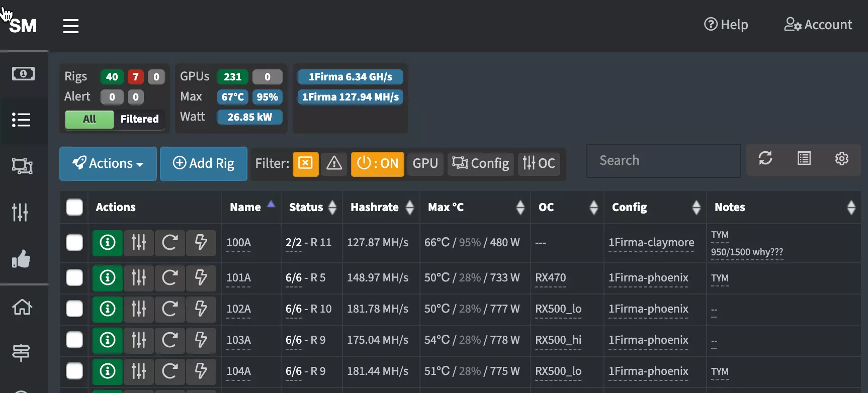Sort table by OC column
This screenshot has width=868, height=393.
tap(567, 207)
